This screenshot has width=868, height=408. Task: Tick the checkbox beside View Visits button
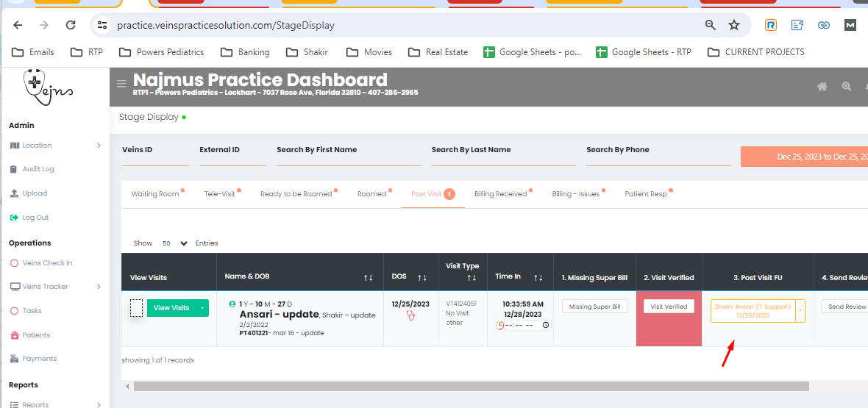(x=136, y=308)
